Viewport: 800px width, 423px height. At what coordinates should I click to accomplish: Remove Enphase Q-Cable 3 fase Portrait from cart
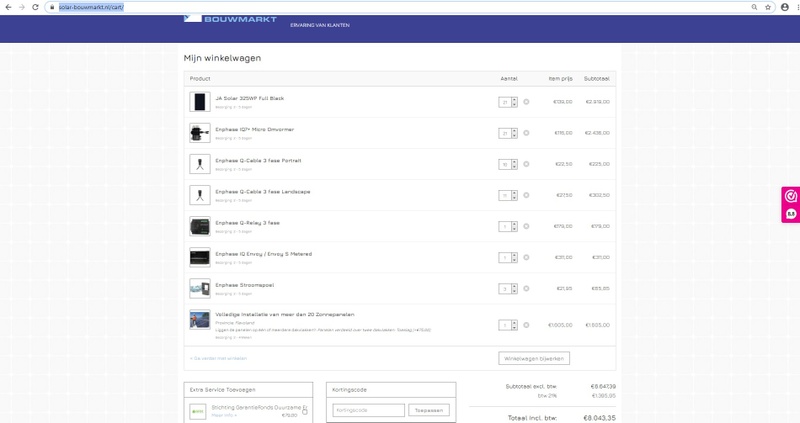526,164
